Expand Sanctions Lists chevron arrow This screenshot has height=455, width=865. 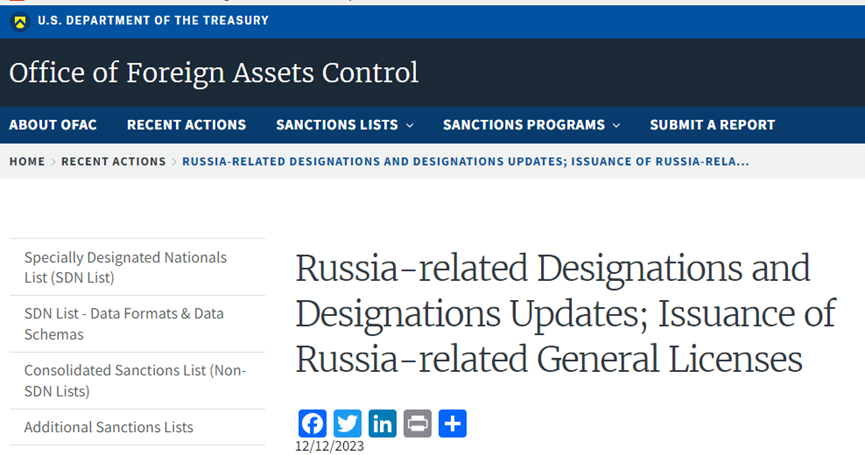point(410,126)
